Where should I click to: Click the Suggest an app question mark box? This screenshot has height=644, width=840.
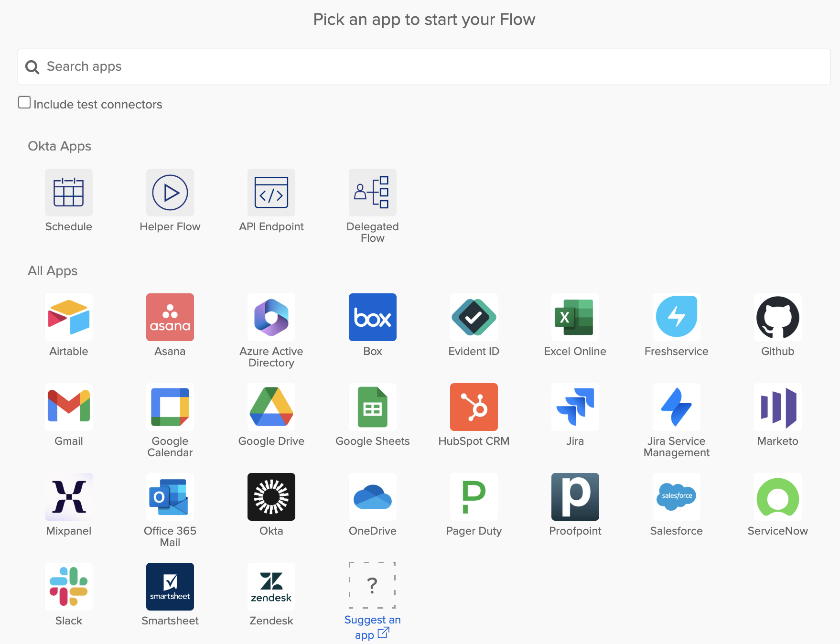point(372,585)
